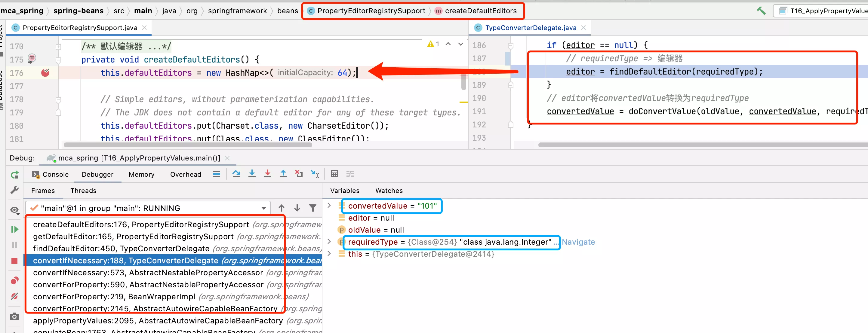Click the horizontal scrollbar of the left editor

(188, 145)
